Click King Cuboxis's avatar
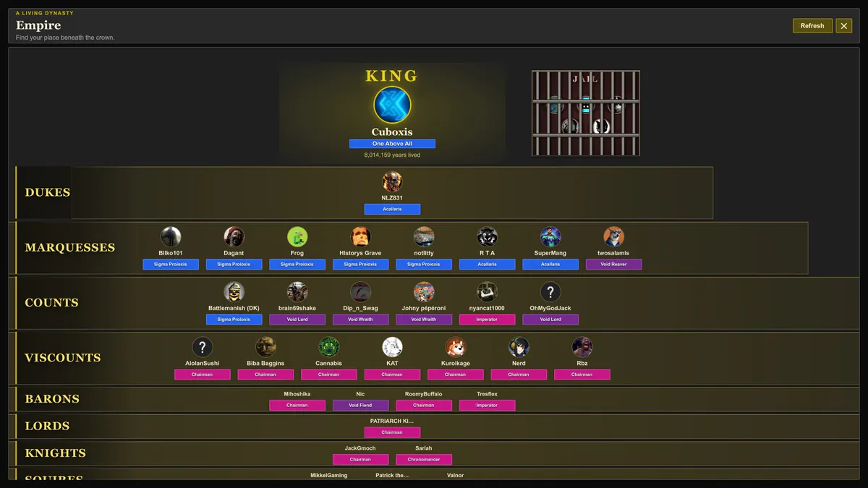This screenshot has height=488, width=868. (x=392, y=106)
